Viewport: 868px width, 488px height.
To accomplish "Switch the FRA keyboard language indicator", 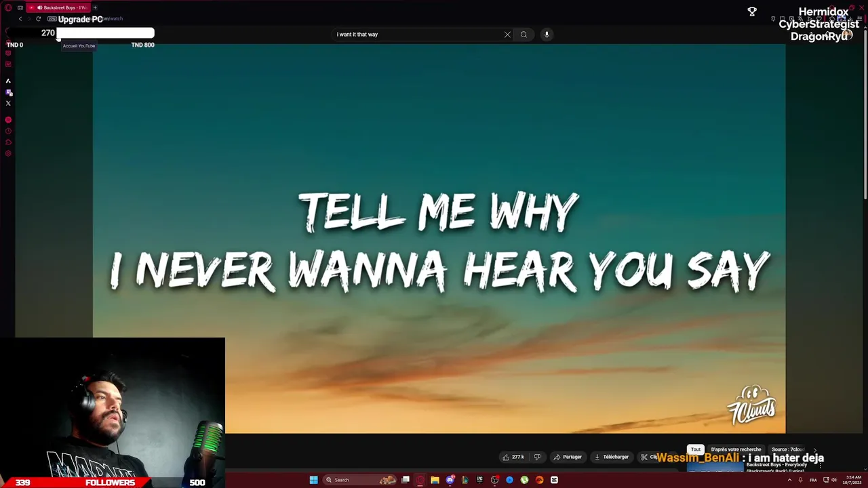I will (813, 480).
